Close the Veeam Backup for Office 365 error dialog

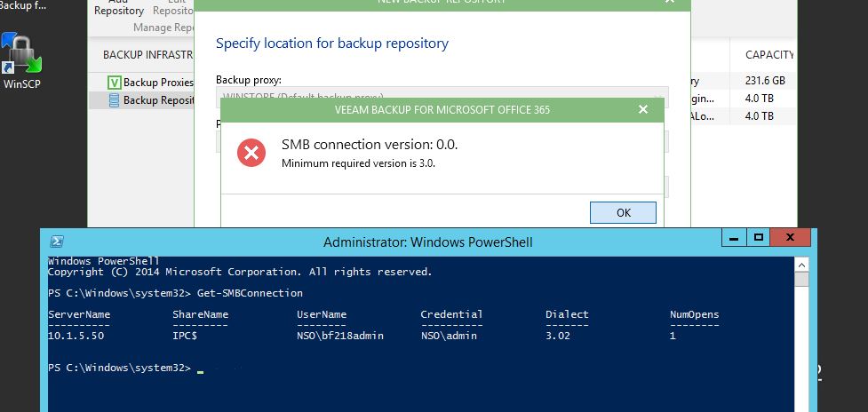(x=642, y=109)
